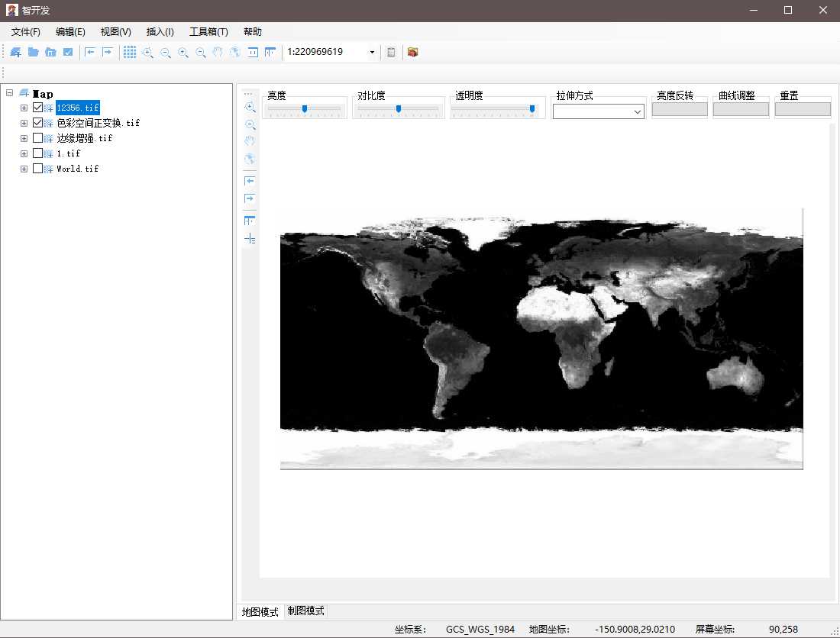This screenshot has width=840, height=638.
Task: Click the blue checkmark icon in top toolbar
Action: click(67, 52)
